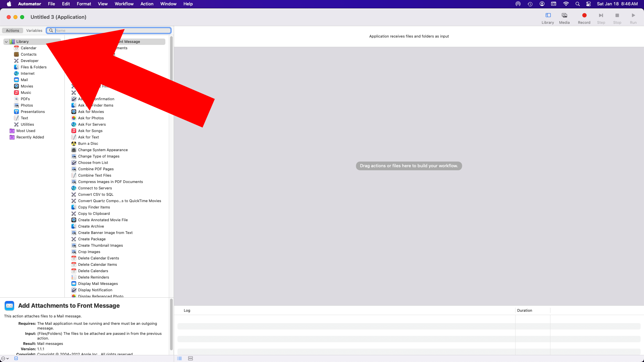Screen dimensions: 644x362
Task: Select the Movies category in Library
Action: [x=27, y=86]
